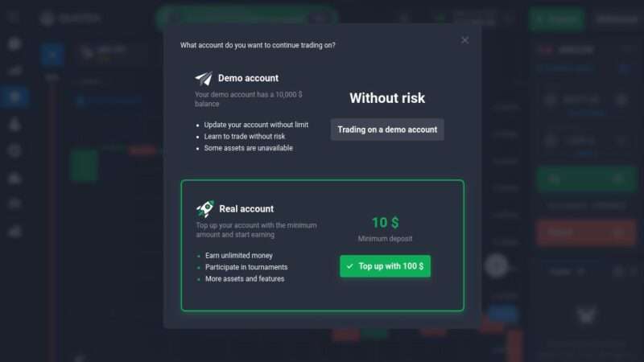Click the Real account heading

[x=246, y=209]
